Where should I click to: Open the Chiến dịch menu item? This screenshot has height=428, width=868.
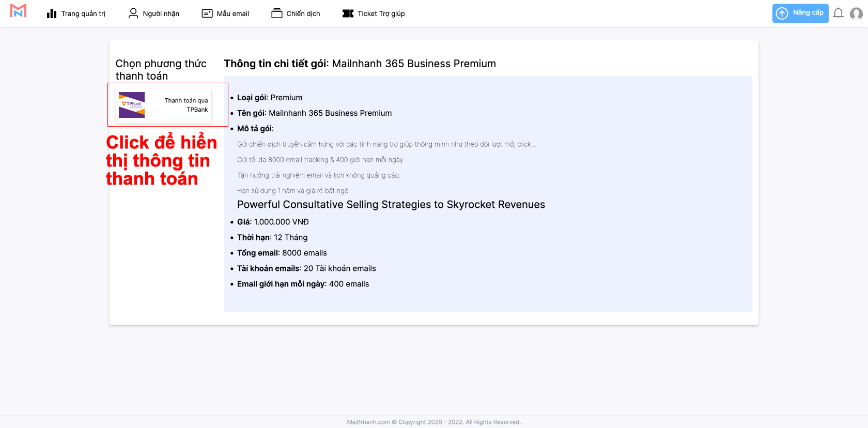[x=303, y=14]
